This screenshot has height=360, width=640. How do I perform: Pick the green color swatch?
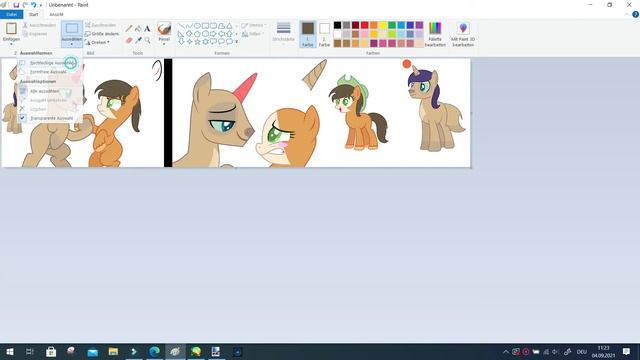392,25
